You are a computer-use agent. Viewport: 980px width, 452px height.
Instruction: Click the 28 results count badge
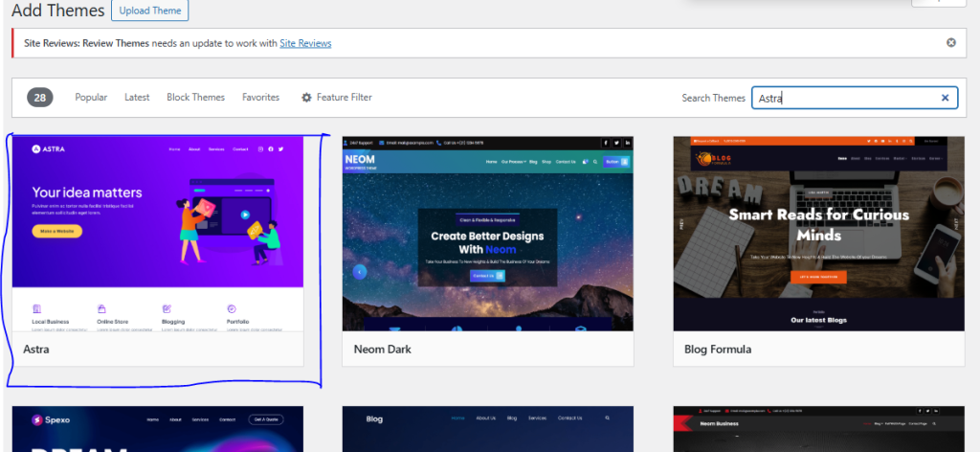[40, 98]
